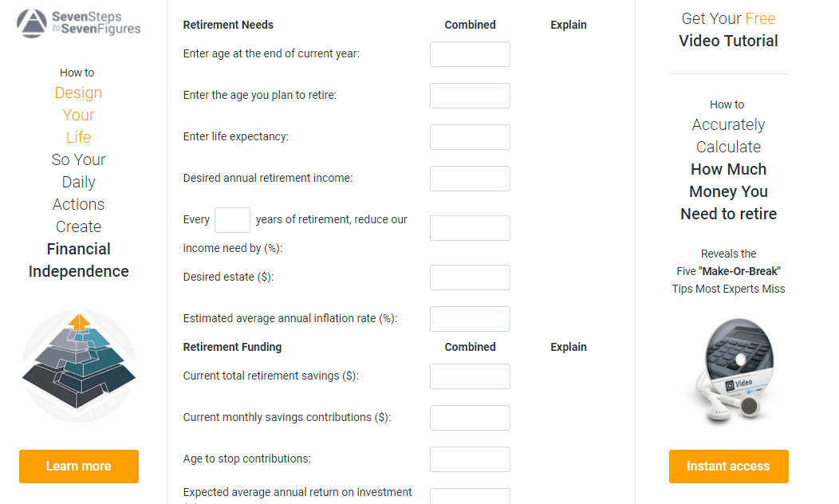Click Explain heading in Retirement Needs section
This screenshot has height=504, width=839.
coord(569,25)
